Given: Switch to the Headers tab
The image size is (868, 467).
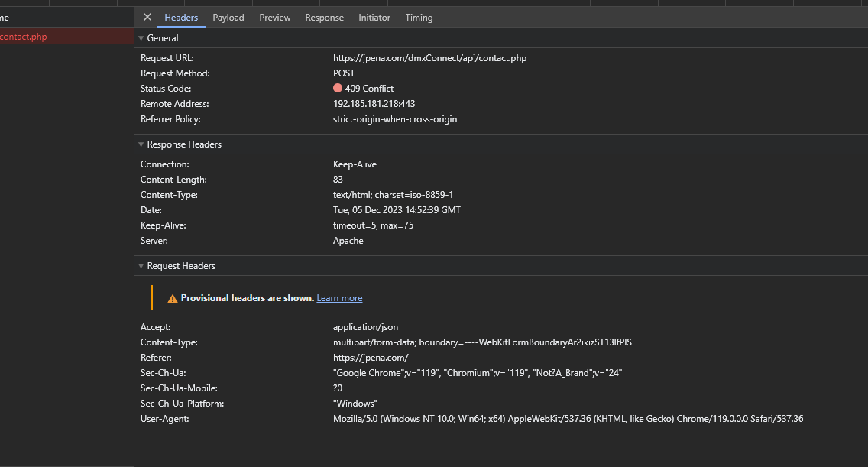Looking at the screenshot, I should 181,18.
